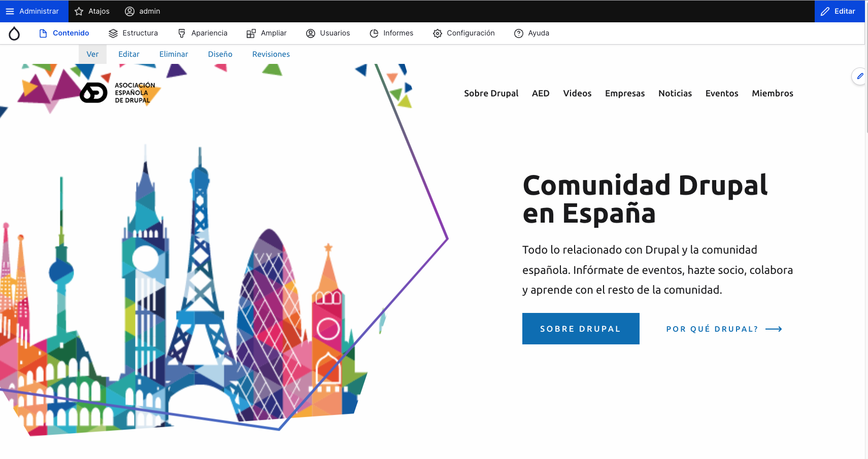Open the admin user account menu
The image size is (868, 459).
coord(143,11)
